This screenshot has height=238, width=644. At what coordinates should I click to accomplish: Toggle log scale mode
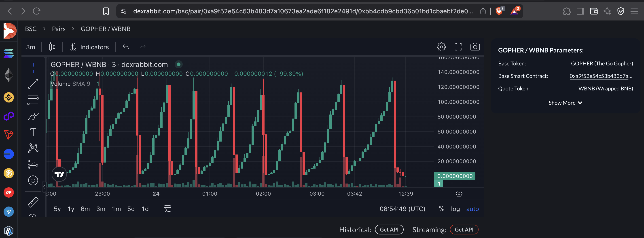pyautogui.click(x=455, y=209)
